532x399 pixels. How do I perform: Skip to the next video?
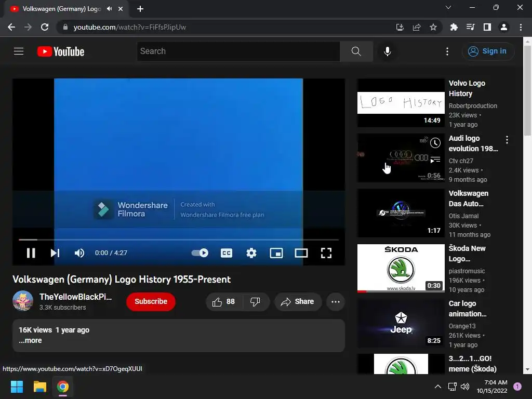point(55,253)
